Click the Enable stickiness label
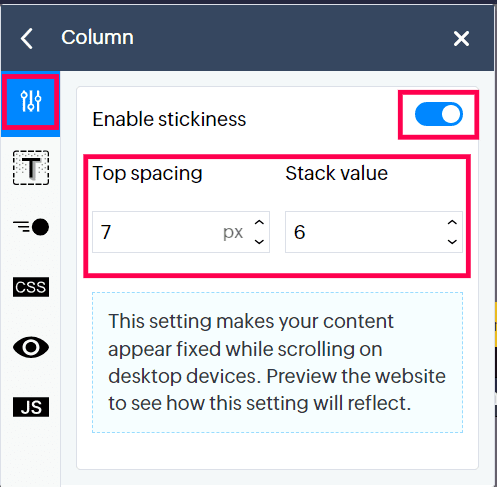 (169, 119)
